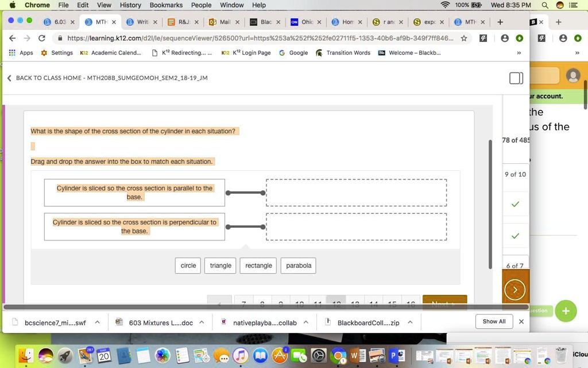This screenshot has width=588, height=368.
Task: Select the circle answer tile
Action: [188, 266]
